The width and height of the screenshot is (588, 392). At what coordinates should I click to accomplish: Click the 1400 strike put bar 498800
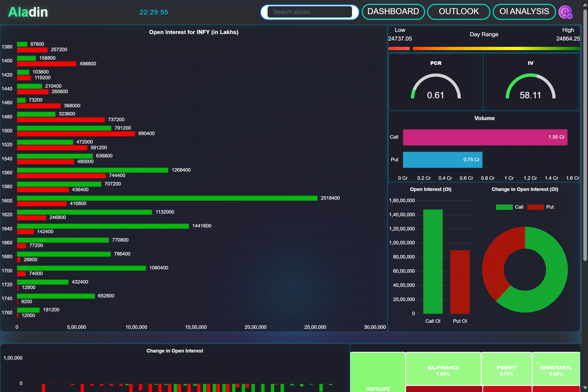coord(47,64)
